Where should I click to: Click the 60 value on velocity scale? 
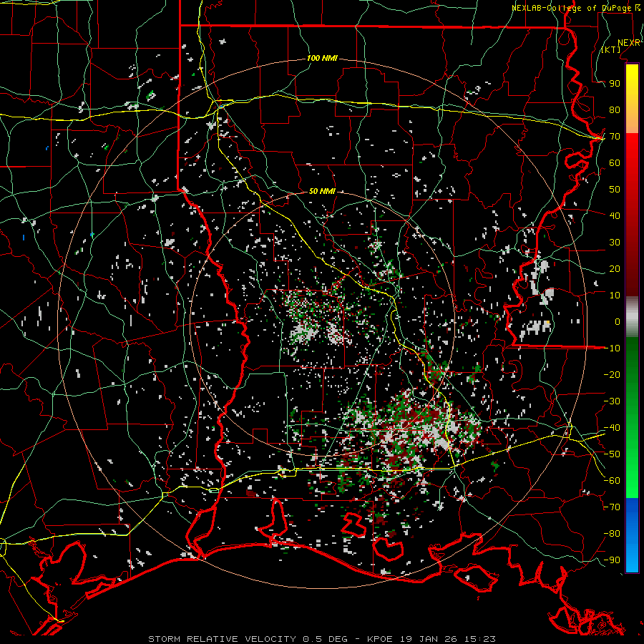pyautogui.click(x=615, y=163)
